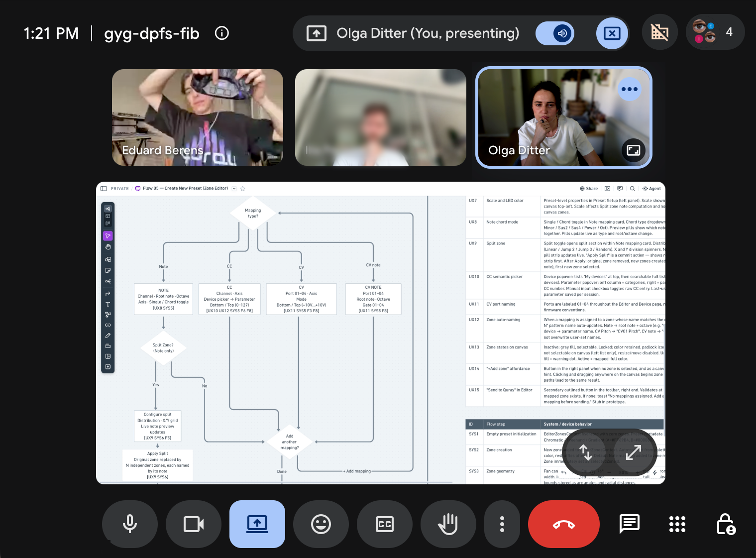Click the NOTE 'Channel · Root note · Octave' box

pyautogui.click(x=163, y=299)
